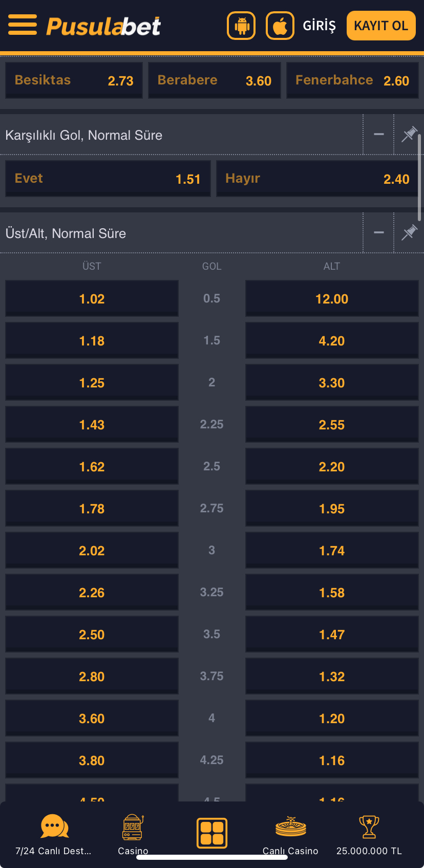Click the GİRİŞ login link
The width and height of the screenshot is (424, 868).
pyautogui.click(x=319, y=26)
